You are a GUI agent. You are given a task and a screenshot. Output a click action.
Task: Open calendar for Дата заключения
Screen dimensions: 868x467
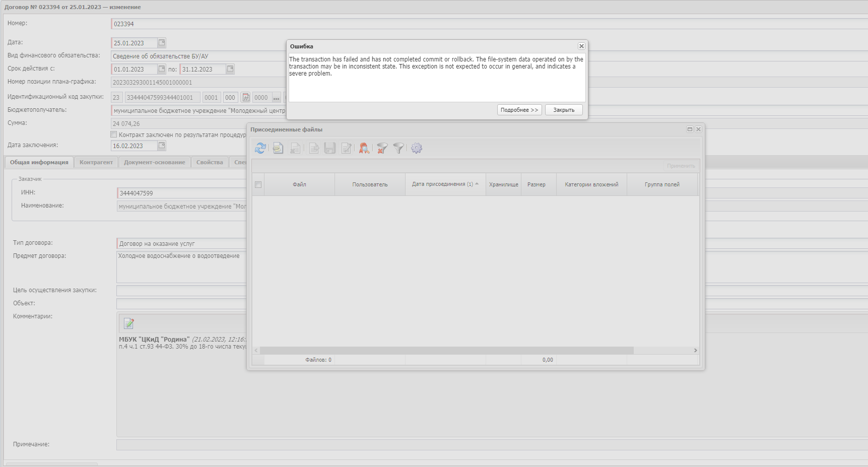coord(162,146)
